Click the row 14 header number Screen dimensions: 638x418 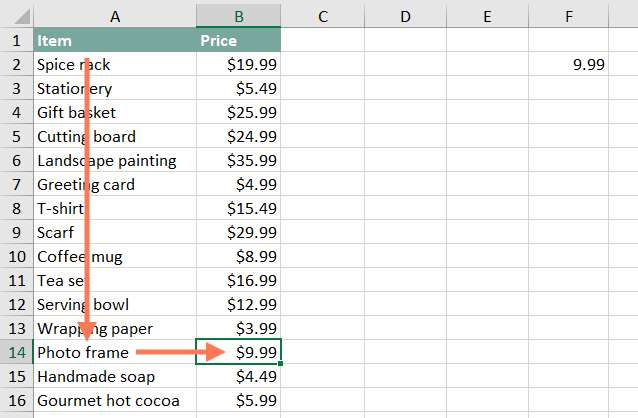[x=16, y=352]
